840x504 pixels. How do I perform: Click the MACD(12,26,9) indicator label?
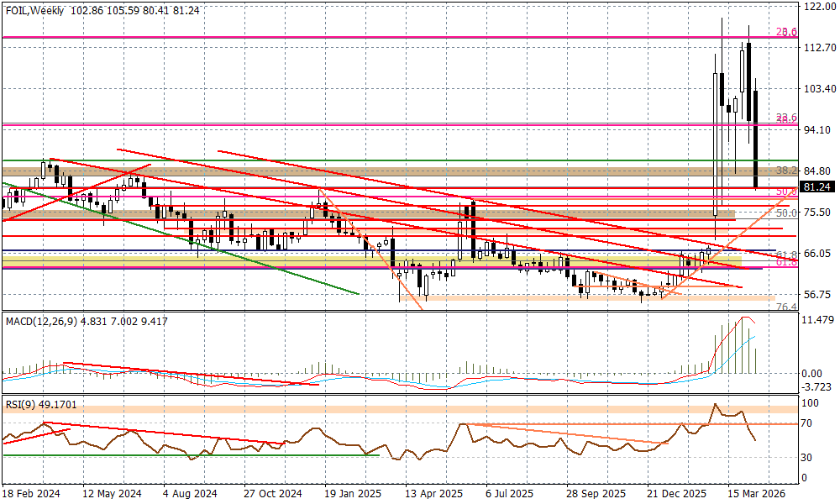pos(40,321)
